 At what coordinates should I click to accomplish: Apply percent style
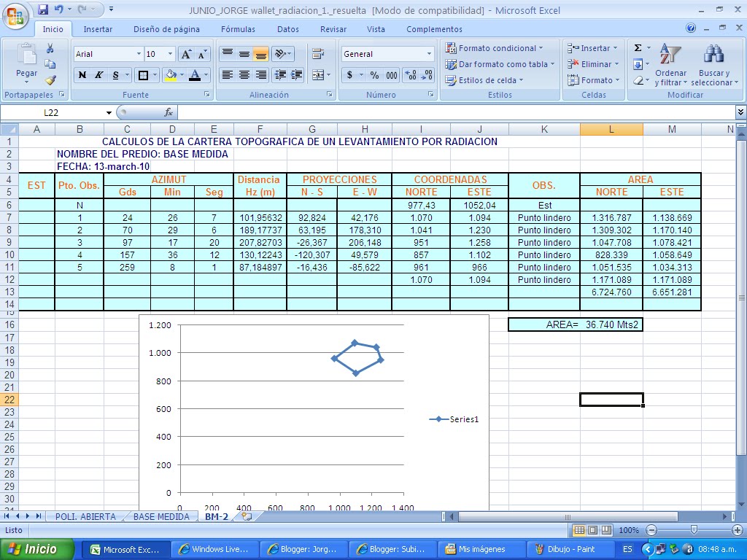pos(374,75)
